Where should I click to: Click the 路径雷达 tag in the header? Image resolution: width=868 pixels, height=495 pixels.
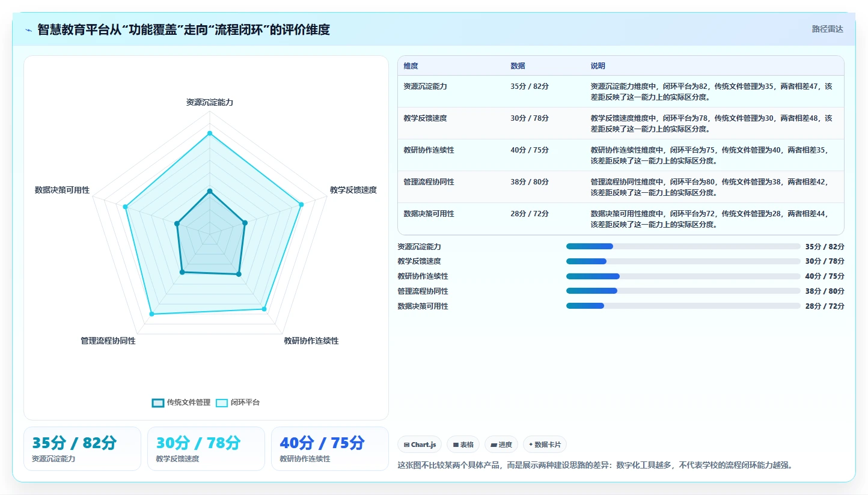point(828,29)
